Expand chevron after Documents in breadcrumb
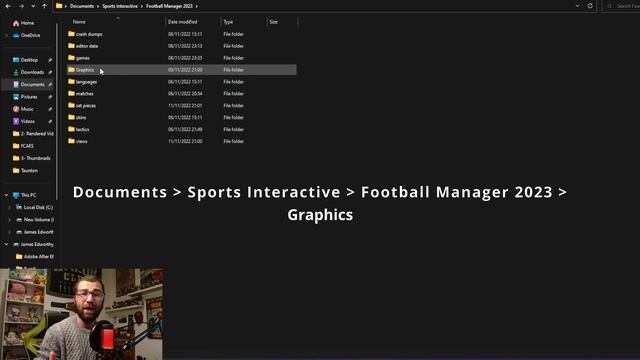Viewport: 640px width, 360px height. click(x=98, y=6)
